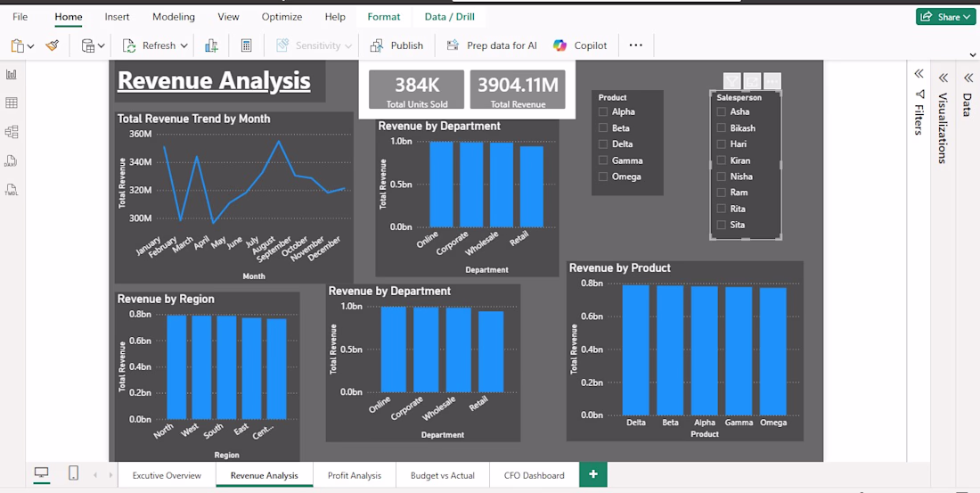Screen dimensions: 980x493
Task: Go to the Excutive Overview page tab
Action: 167,475
